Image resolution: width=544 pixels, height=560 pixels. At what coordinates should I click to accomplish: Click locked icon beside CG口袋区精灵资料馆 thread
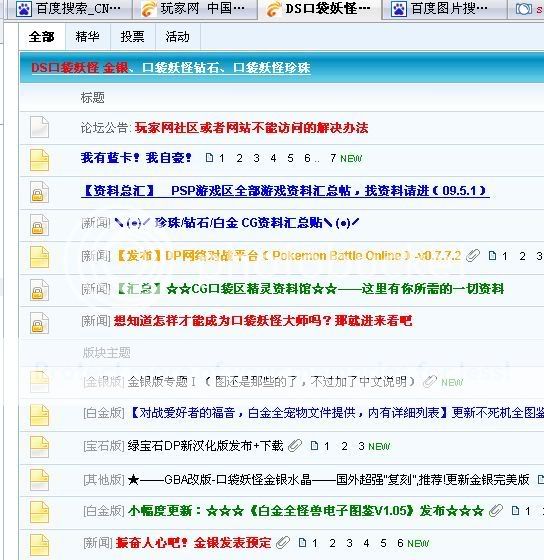coord(39,290)
